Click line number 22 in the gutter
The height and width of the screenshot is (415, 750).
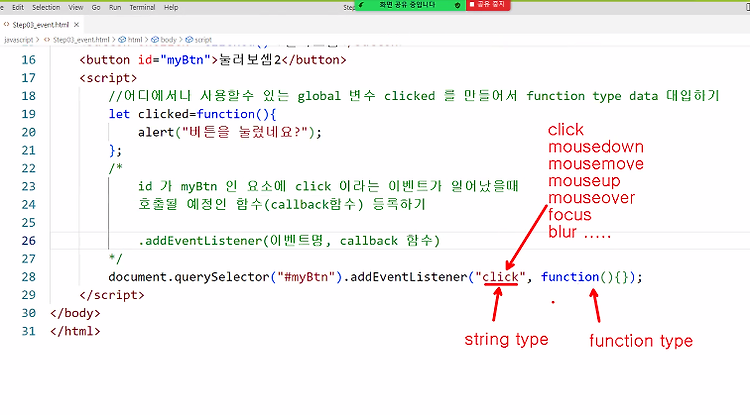point(29,168)
